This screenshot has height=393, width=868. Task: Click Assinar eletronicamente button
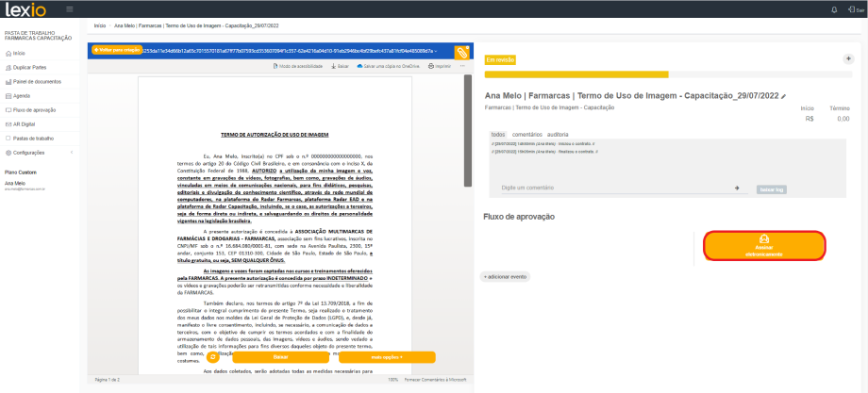[764, 245]
